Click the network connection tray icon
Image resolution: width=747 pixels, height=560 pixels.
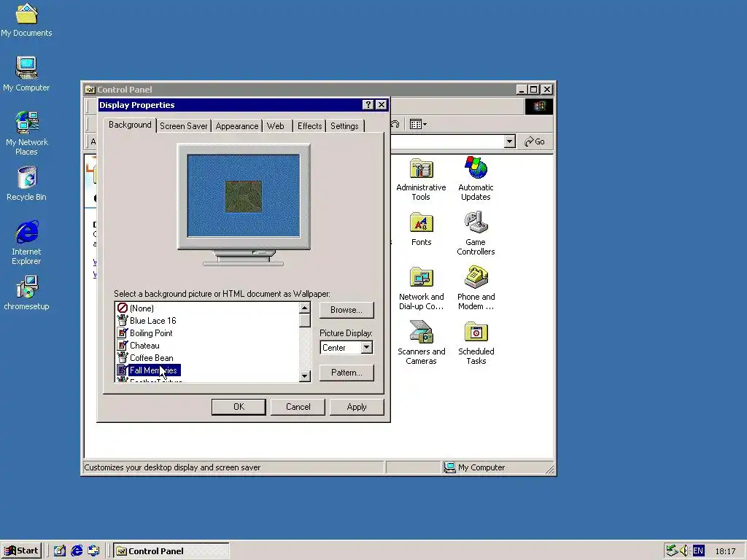(x=672, y=551)
